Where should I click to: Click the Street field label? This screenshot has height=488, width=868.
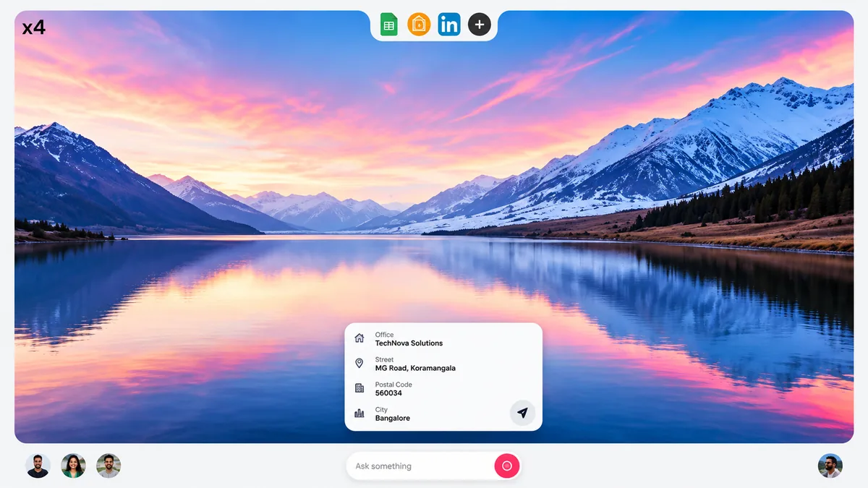click(384, 360)
